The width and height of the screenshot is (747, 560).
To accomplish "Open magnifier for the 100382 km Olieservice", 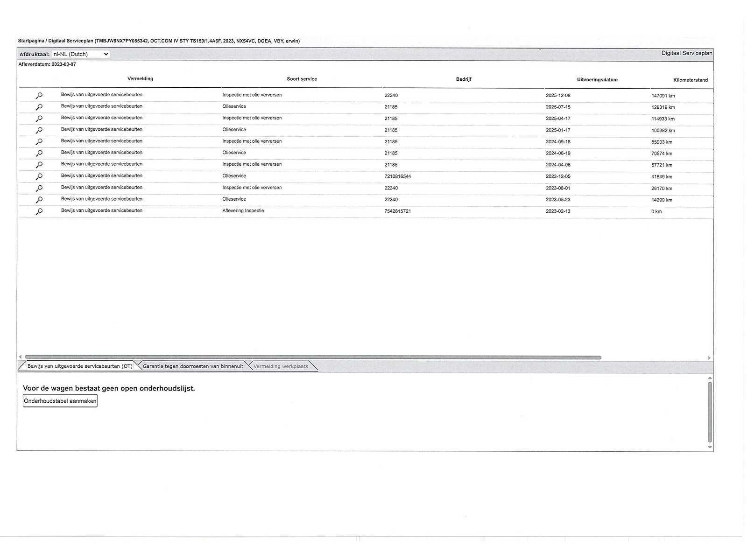I will coord(39,130).
